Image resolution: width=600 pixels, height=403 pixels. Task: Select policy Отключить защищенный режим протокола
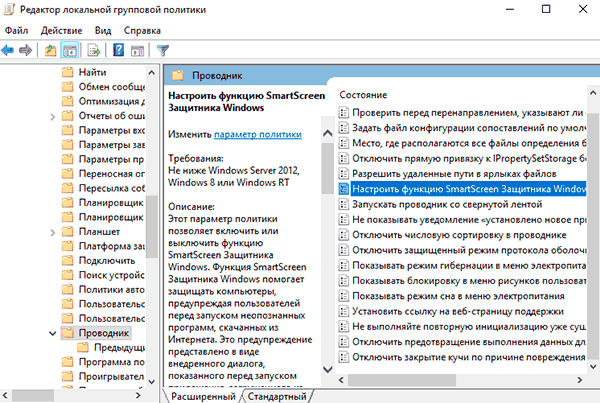[x=462, y=250]
